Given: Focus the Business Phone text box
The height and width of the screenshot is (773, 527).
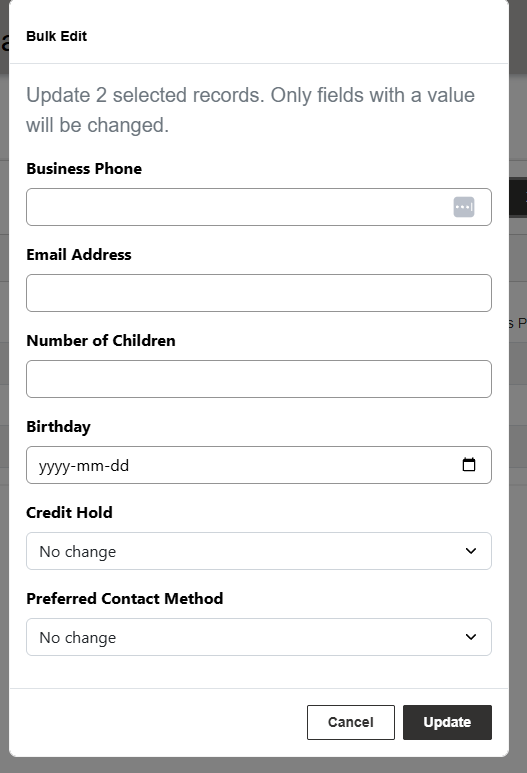Looking at the screenshot, I should (x=259, y=207).
